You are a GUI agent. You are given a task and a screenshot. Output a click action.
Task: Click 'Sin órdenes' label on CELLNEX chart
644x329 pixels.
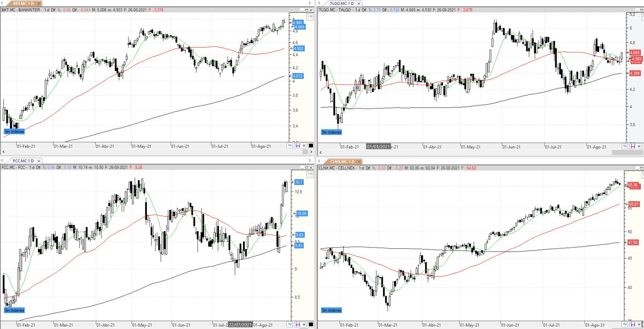331,311
